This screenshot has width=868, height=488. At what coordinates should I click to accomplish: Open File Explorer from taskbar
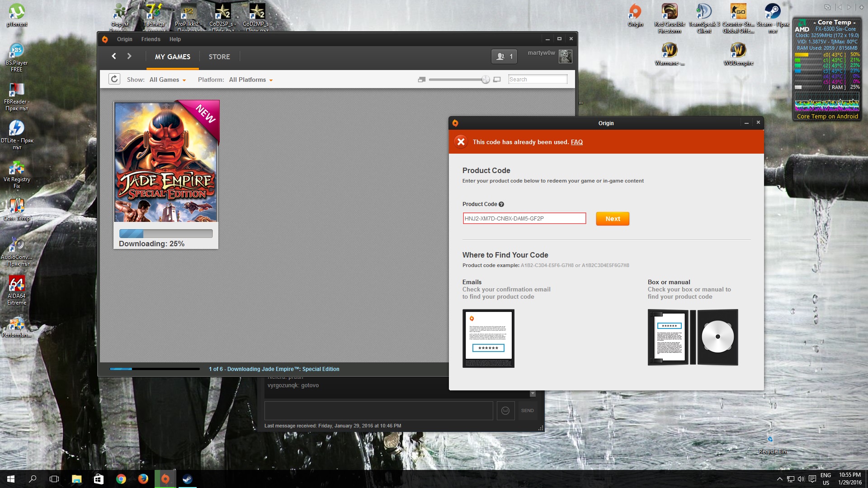pos(76,479)
